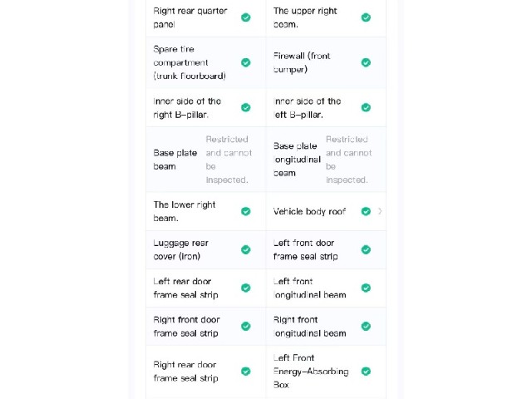
Task: Click the check for Right front door frame seal strip
Action: coord(246,327)
